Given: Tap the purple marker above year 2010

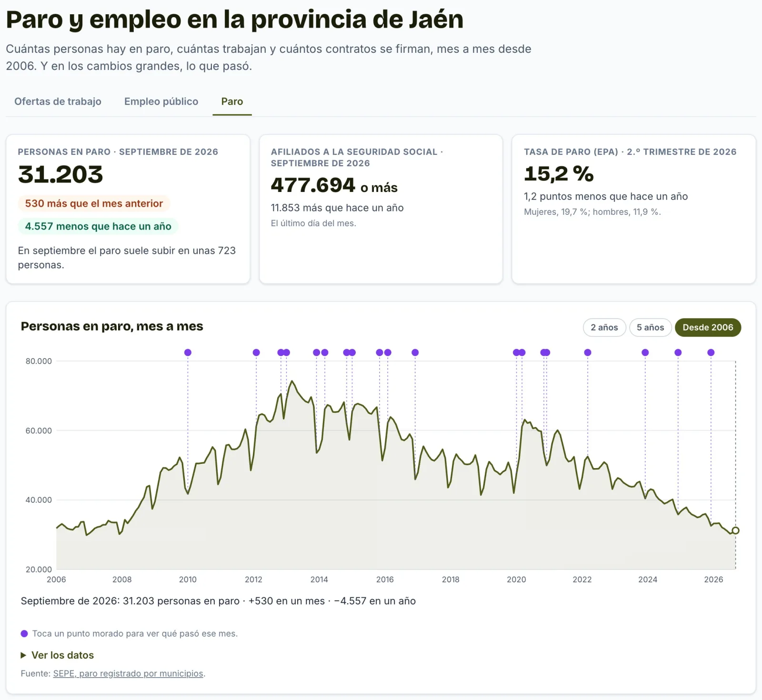Looking at the screenshot, I should point(188,352).
